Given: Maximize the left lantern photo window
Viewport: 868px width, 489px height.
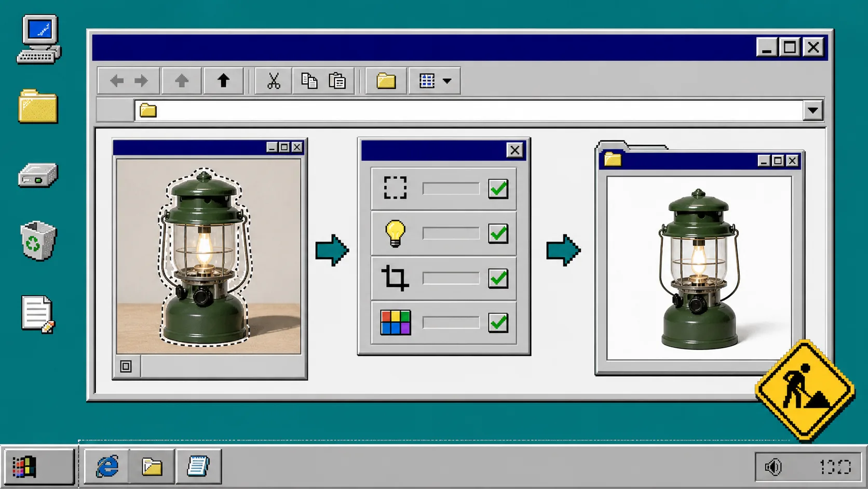Looking at the screenshot, I should pyautogui.click(x=284, y=147).
